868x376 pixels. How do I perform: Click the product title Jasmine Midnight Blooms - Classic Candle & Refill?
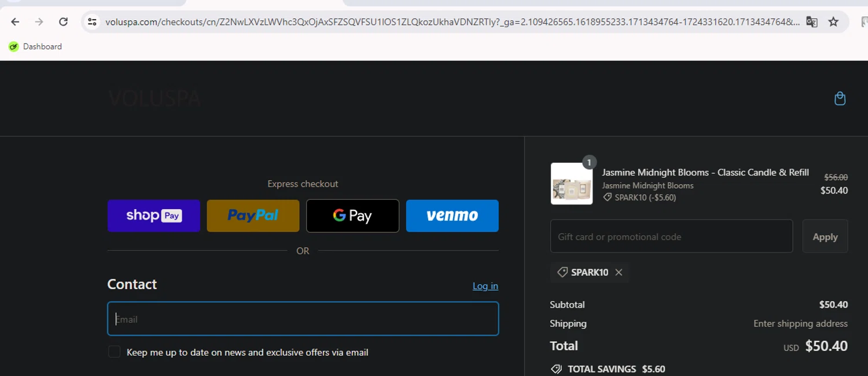click(705, 172)
